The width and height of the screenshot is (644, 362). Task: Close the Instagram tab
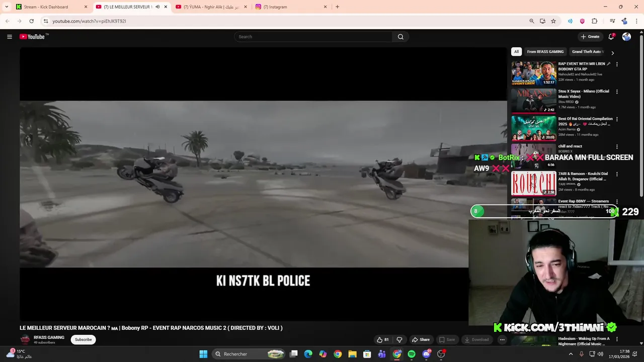[325, 7]
